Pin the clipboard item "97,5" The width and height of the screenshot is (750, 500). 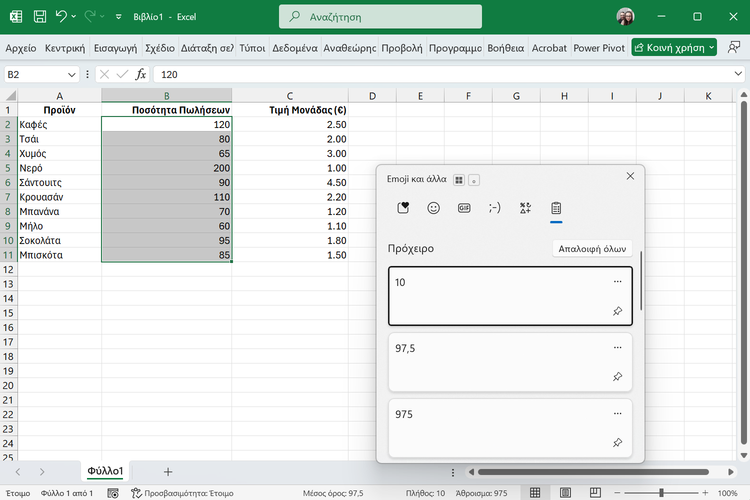coord(617,377)
